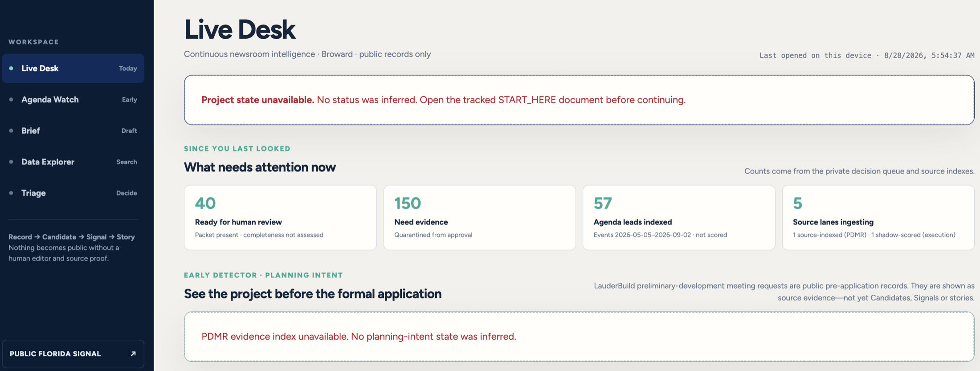Click the bullet dot beside Data Explorer
Image resolution: width=980 pixels, height=371 pixels.
(x=11, y=162)
